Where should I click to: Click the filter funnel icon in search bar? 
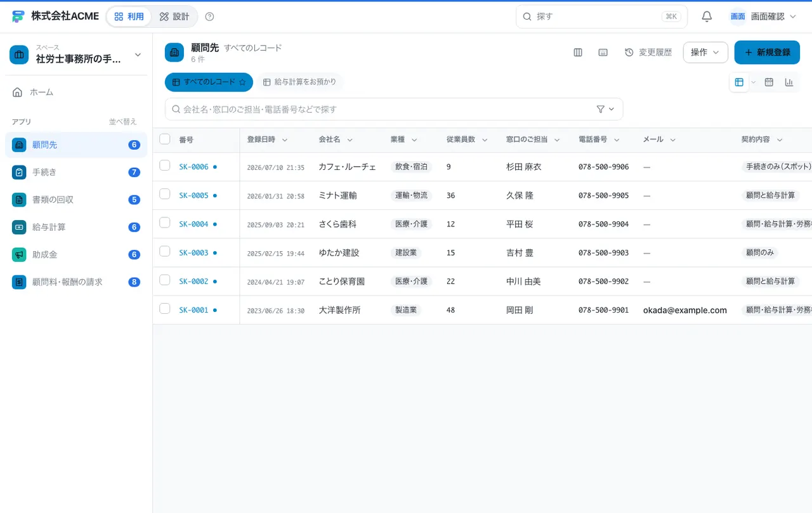point(601,109)
